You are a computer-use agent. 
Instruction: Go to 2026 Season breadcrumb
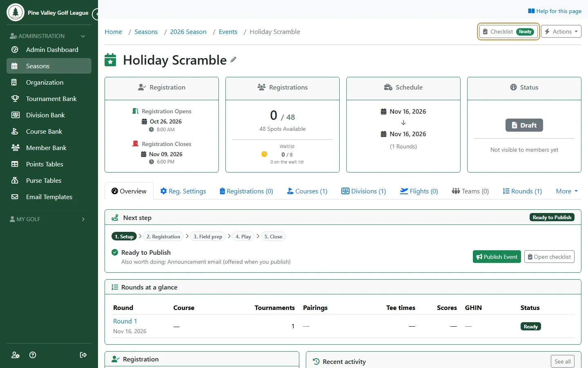pos(188,32)
